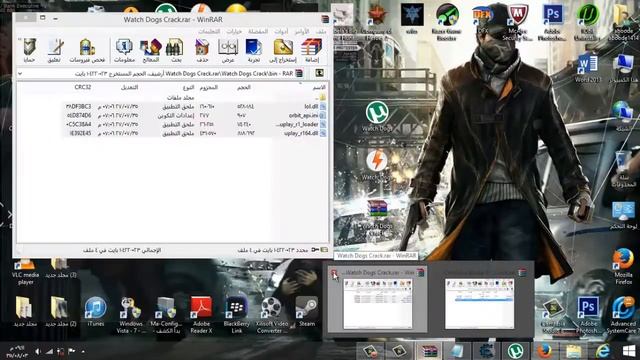Screen dimensions: 640x360
Task: Click the key icon in WinRAR status bar
Action: pos(315,250)
